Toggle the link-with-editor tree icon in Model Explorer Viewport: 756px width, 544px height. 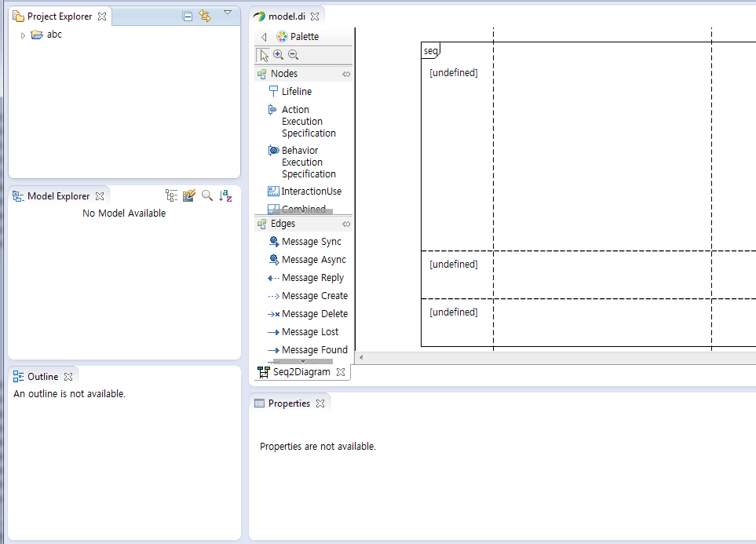[x=171, y=195]
